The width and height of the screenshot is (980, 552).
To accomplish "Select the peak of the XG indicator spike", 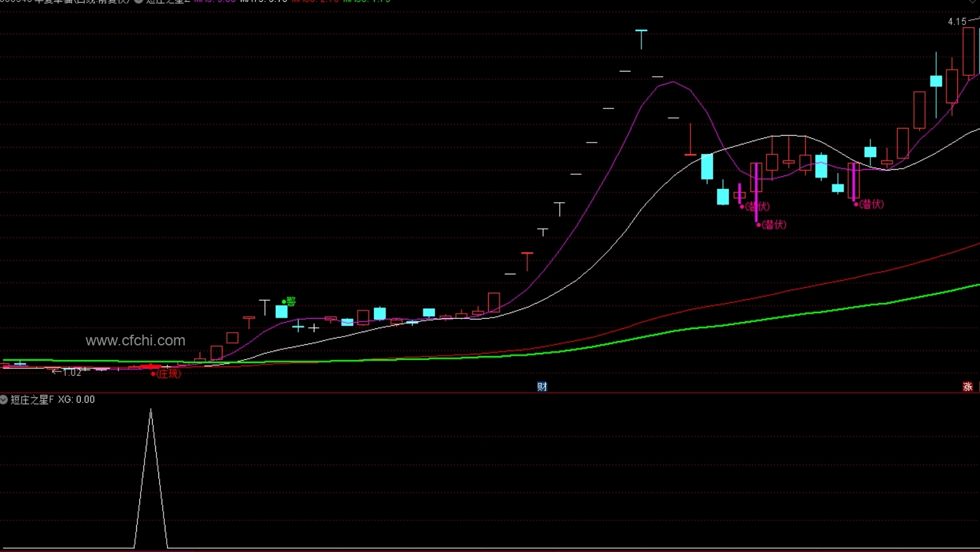I will tap(151, 411).
